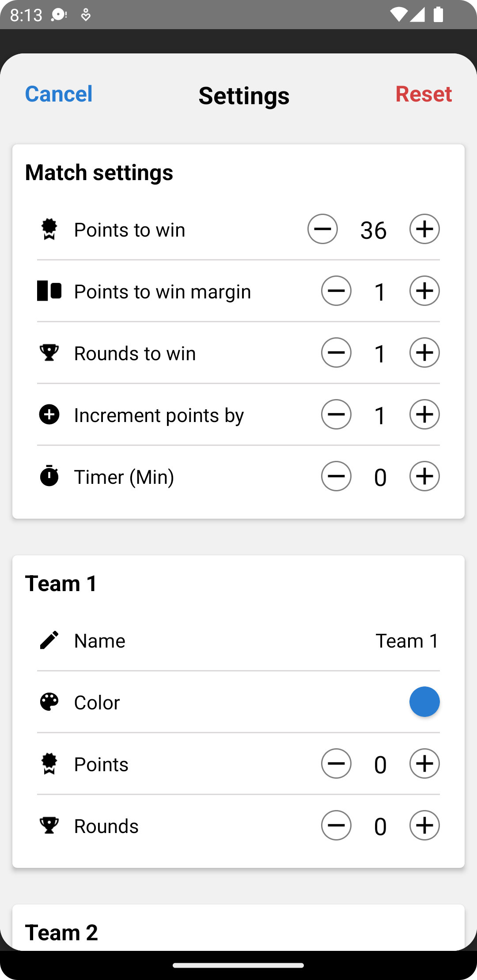Click the trophy icon beside Rounds to win
477x980 pixels.
tap(49, 353)
